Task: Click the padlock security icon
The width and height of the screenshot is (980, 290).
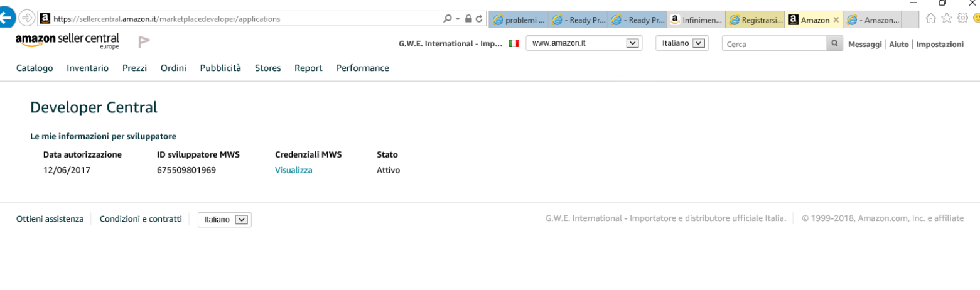Action: [x=468, y=19]
